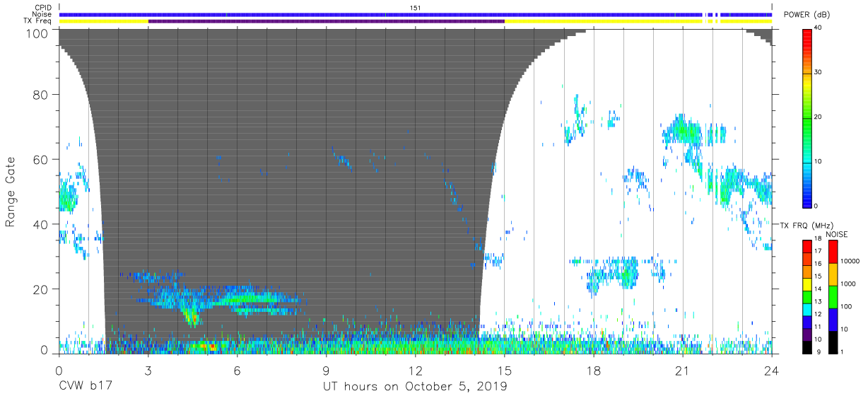This screenshot has height=401, width=868.
Task: Click x-axis tick label '21'
Action: (682, 370)
